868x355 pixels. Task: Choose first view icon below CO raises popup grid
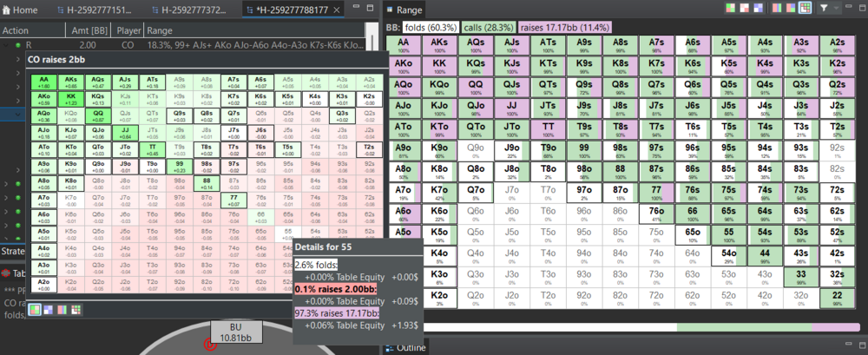[35, 308]
